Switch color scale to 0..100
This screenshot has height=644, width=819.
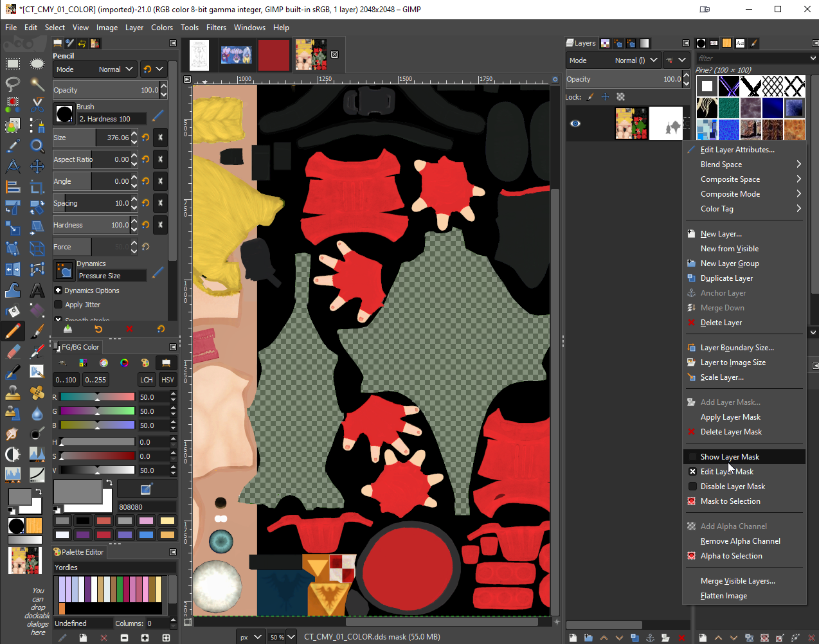(x=66, y=380)
